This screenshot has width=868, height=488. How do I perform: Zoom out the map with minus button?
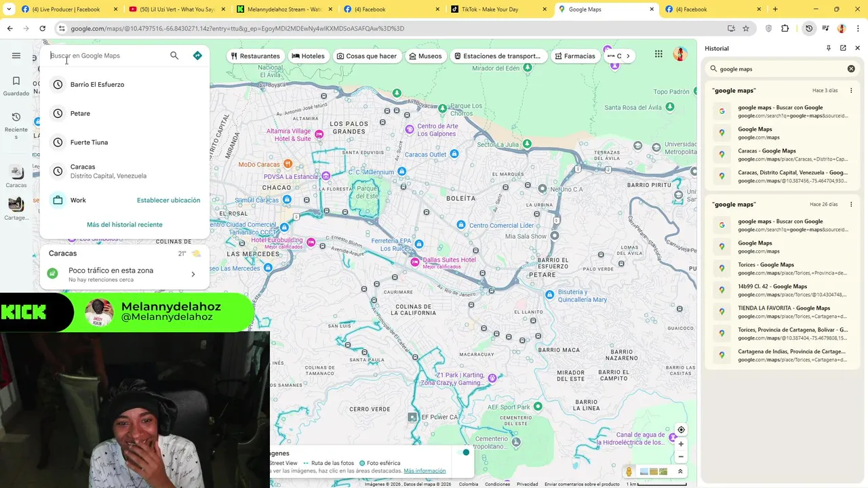pyautogui.click(x=681, y=457)
